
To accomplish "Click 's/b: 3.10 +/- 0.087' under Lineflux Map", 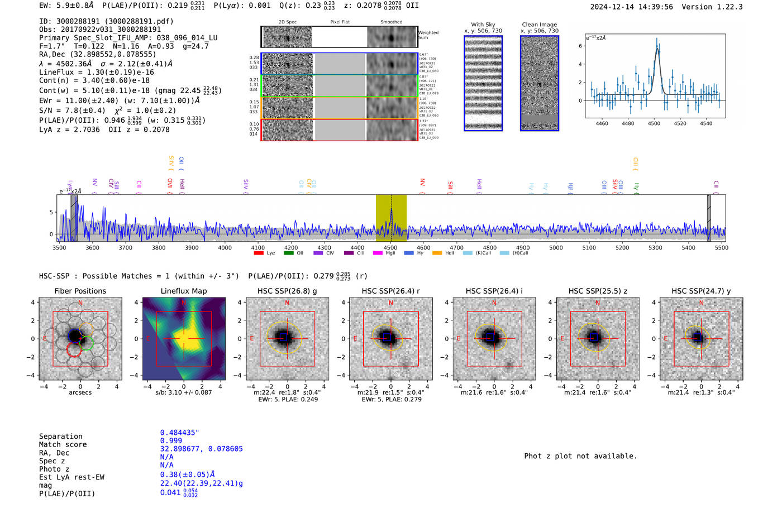I will pyautogui.click(x=184, y=392).
